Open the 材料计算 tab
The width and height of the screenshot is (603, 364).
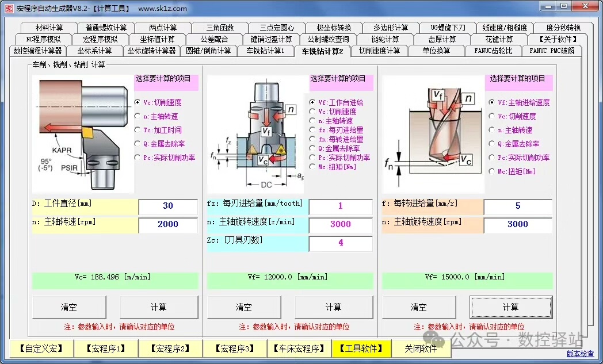pos(49,28)
